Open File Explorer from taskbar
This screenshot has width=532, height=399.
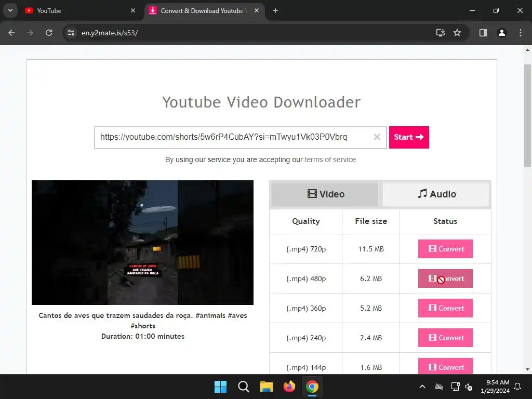tap(267, 387)
